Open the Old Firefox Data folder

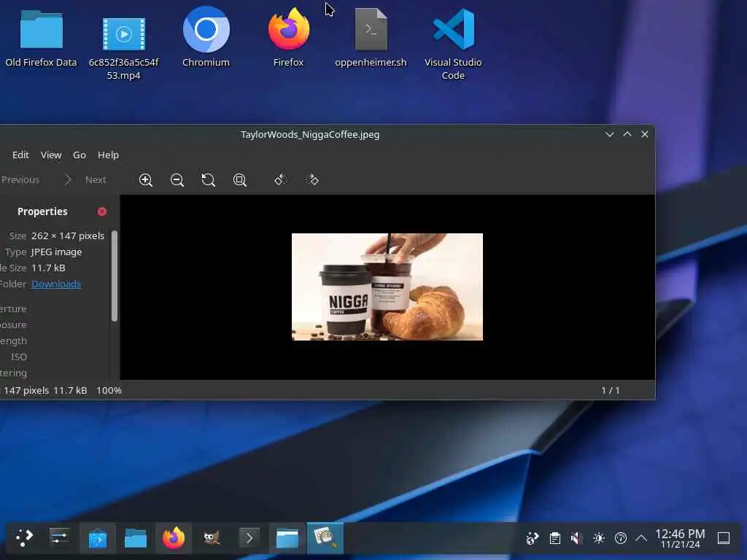(41, 38)
